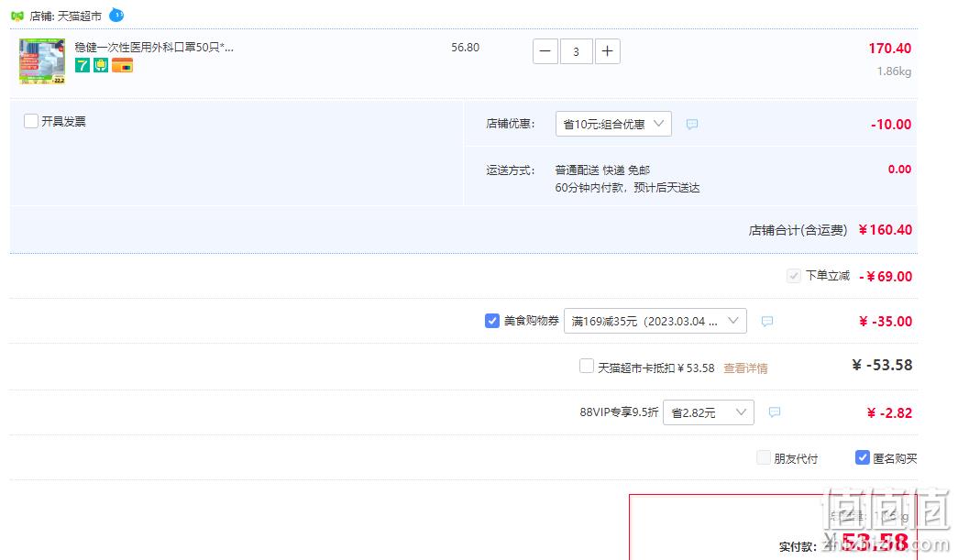Decrease quantity with the minus button
The image size is (958, 560).
point(545,51)
